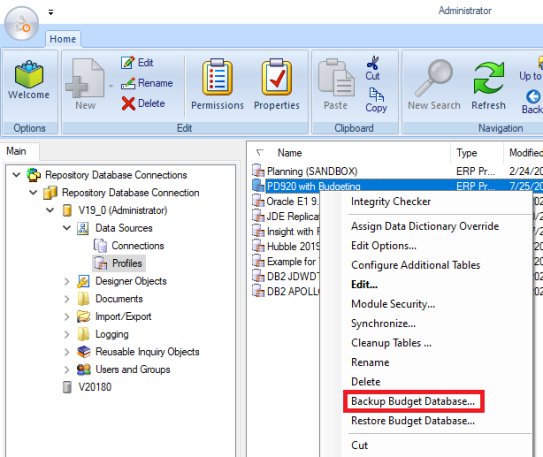Choose Assign Data Dictionary Override
This screenshot has height=457, width=543.
(x=426, y=226)
